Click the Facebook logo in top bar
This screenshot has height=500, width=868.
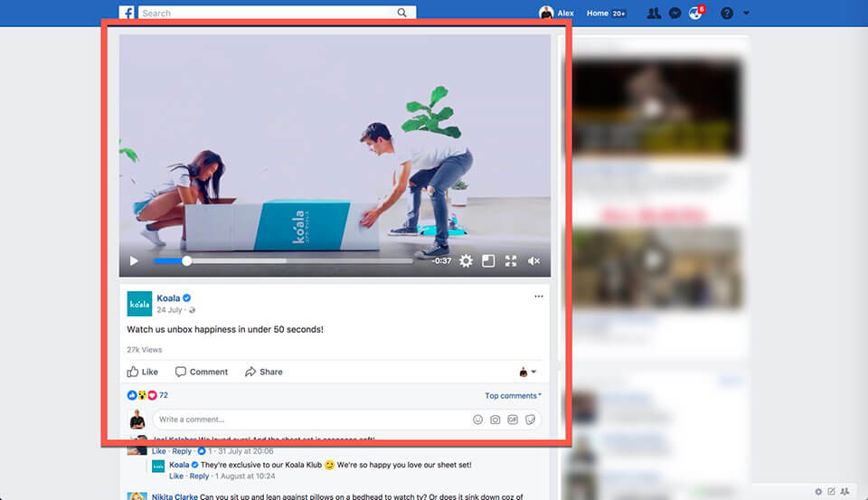click(127, 13)
